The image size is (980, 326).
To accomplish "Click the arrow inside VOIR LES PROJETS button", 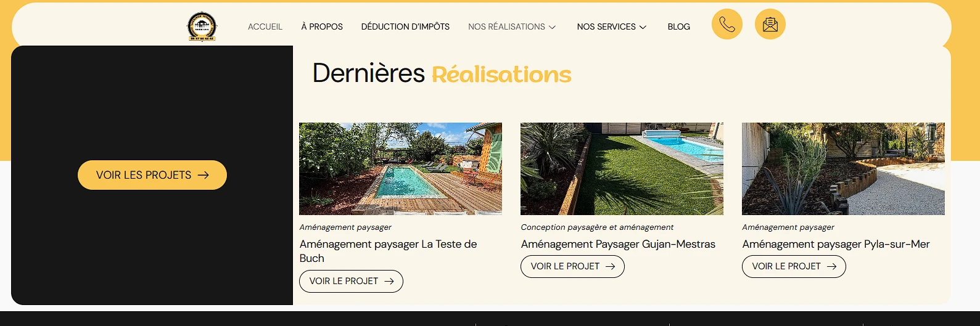I will (x=203, y=175).
